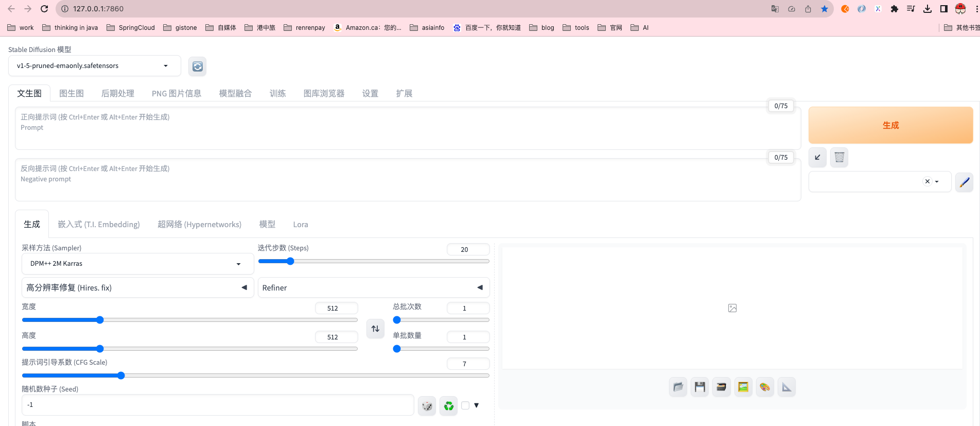Image resolution: width=980 pixels, height=426 pixels.
Task: Open the 训练 tab
Action: click(x=278, y=93)
